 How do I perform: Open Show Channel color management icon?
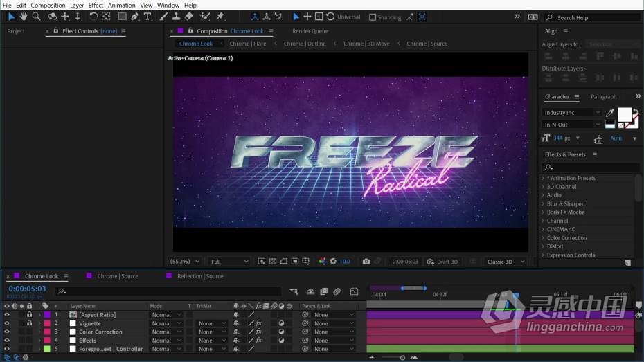coord(322,262)
